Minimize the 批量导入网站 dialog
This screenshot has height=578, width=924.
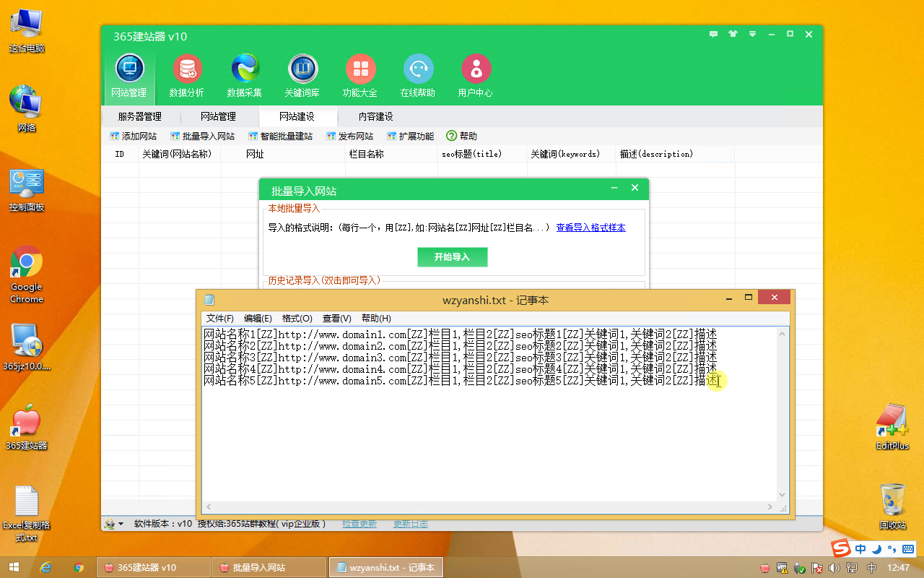614,188
